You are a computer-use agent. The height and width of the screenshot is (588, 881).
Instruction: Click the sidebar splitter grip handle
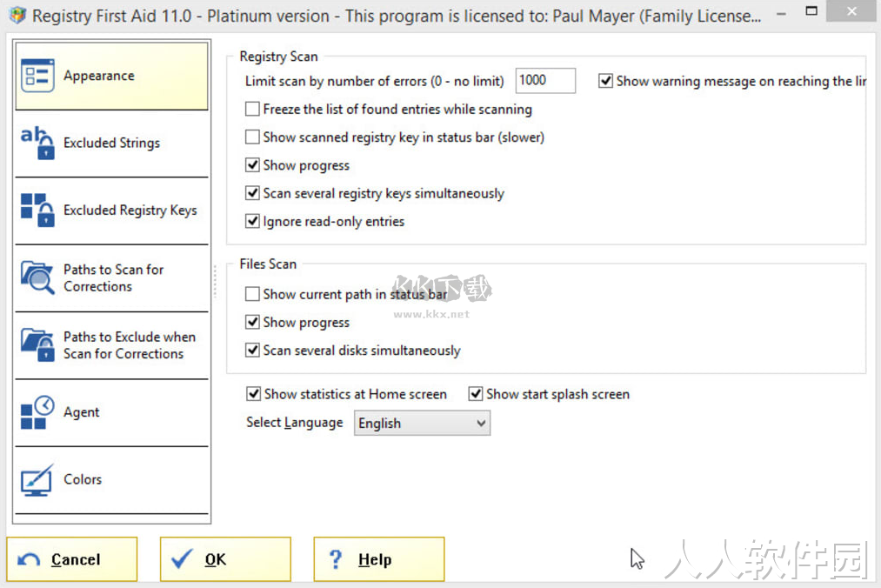pyautogui.click(x=215, y=281)
